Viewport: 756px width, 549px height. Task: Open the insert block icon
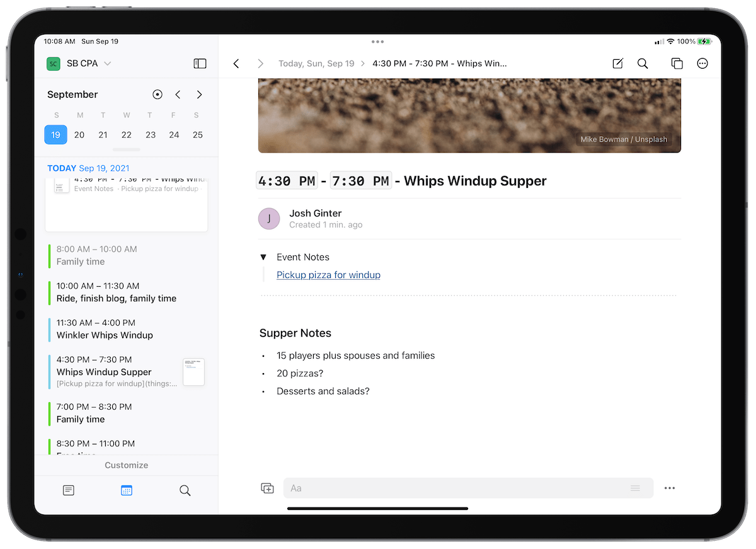(x=267, y=488)
